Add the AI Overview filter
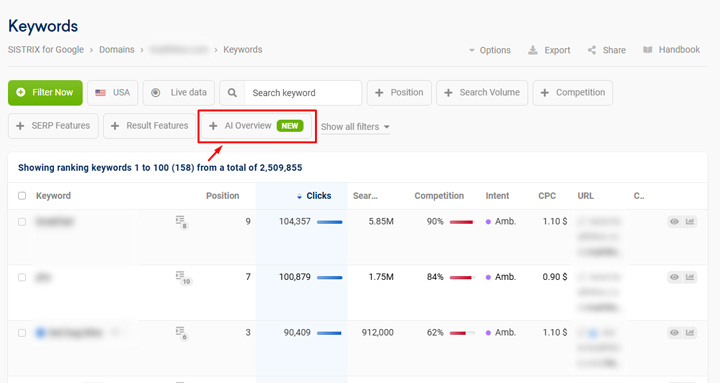 pos(257,126)
